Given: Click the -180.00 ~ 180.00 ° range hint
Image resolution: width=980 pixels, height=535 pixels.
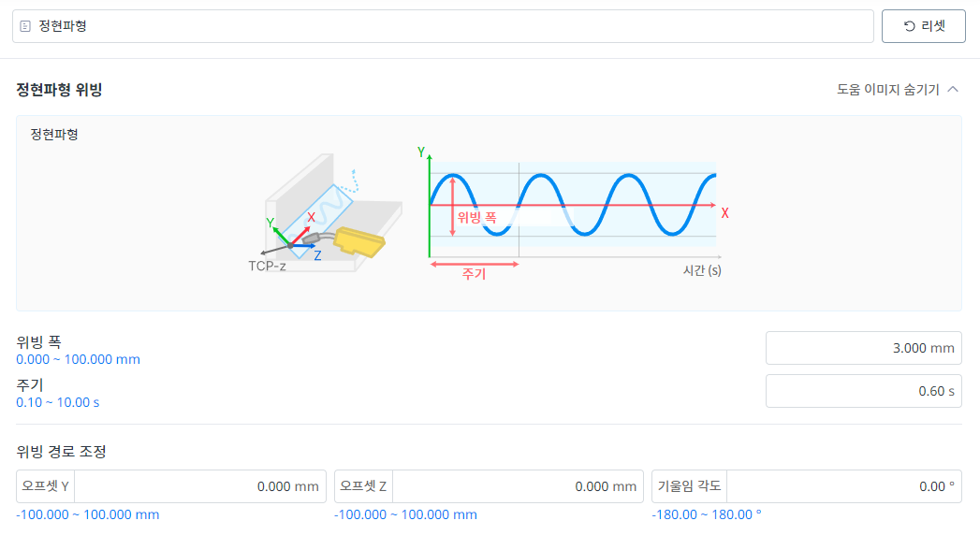Looking at the screenshot, I should click(707, 514).
